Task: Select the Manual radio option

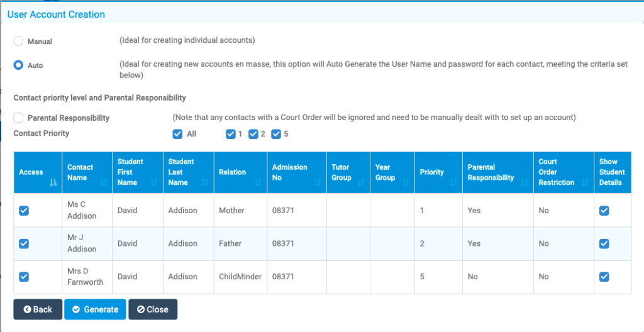Action: click(18, 41)
